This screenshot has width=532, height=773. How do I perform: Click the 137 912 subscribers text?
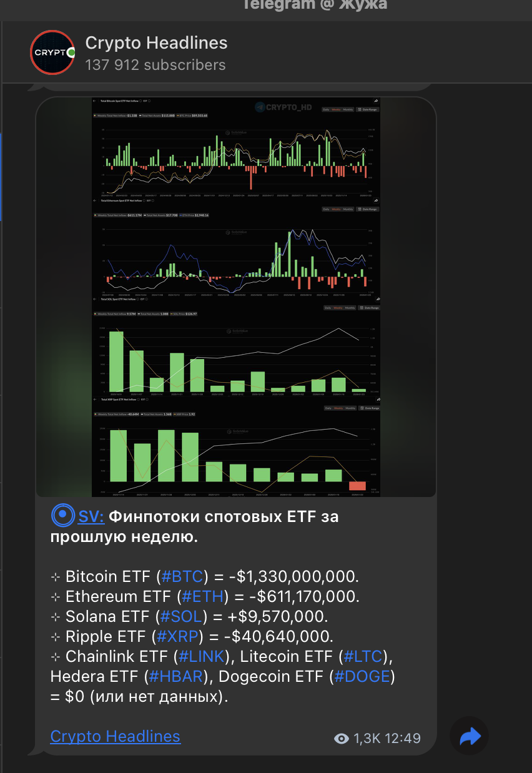click(x=155, y=65)
